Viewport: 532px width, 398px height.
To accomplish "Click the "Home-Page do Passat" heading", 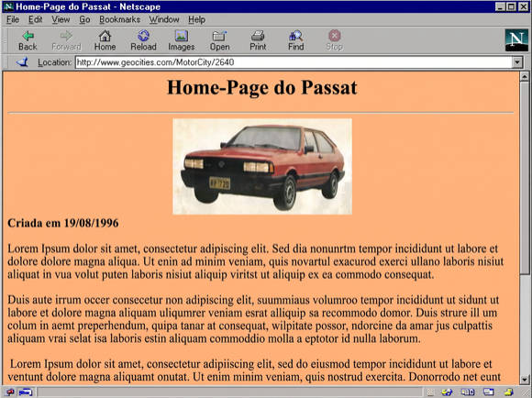I will 262,87.
